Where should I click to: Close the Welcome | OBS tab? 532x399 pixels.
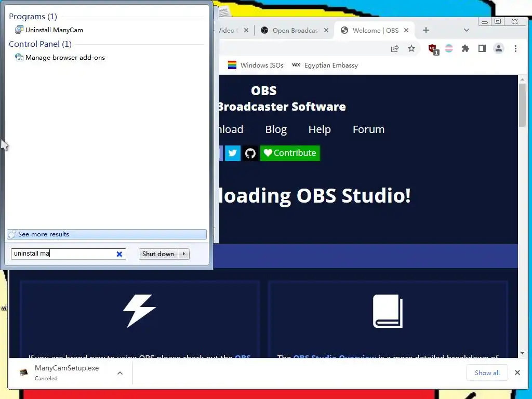pyautogui.click(x=406, y=30)
